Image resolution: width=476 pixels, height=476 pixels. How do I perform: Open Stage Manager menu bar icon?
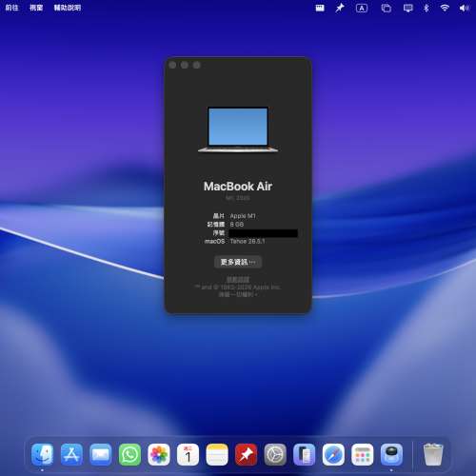tap(386, 8)
